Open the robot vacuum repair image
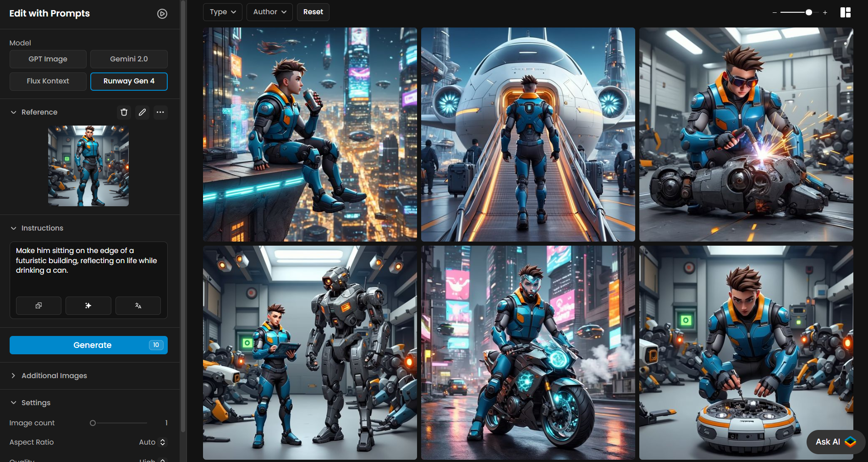Viewport: 868px width, 462px height. click(x=746, y=352)
